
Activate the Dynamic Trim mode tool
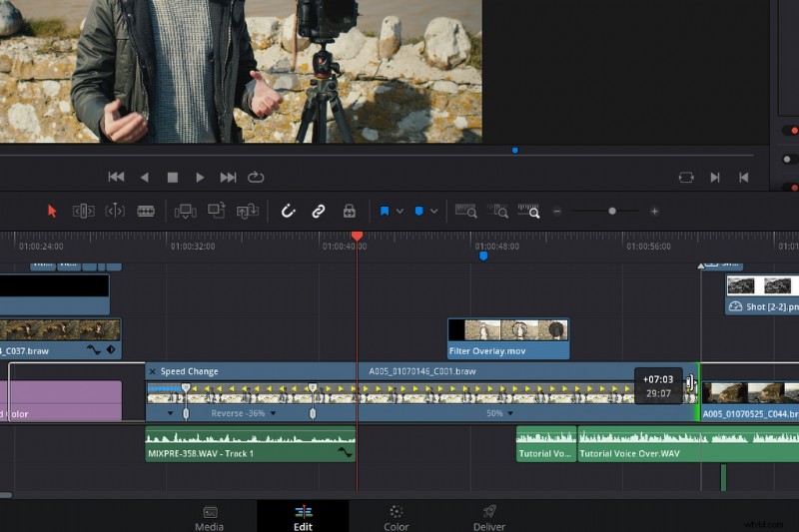[x=115, y=211]
